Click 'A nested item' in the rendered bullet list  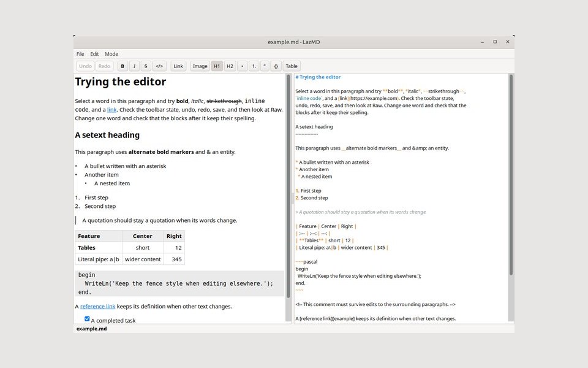click(x=112, y=183)
